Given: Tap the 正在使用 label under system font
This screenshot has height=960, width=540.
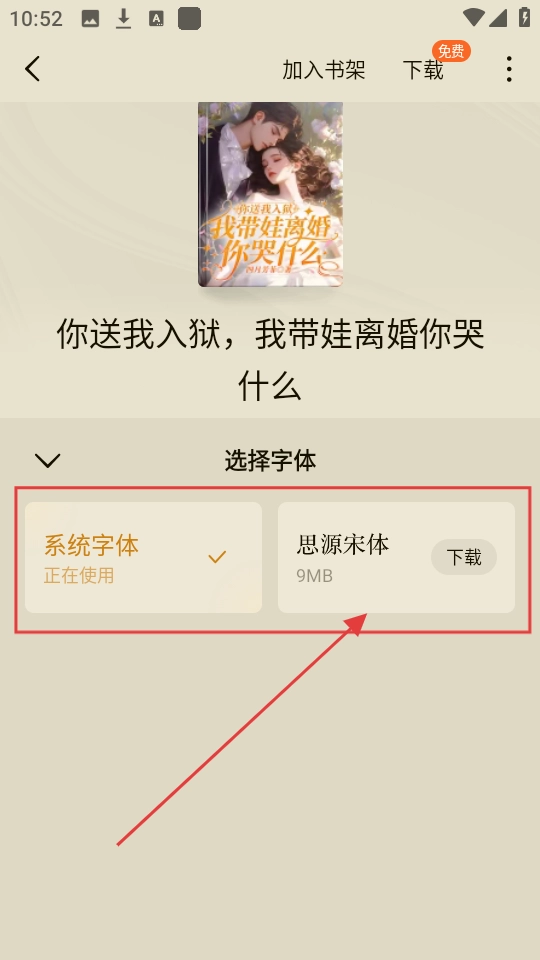Looking at the screenshot, I should 79,576.
